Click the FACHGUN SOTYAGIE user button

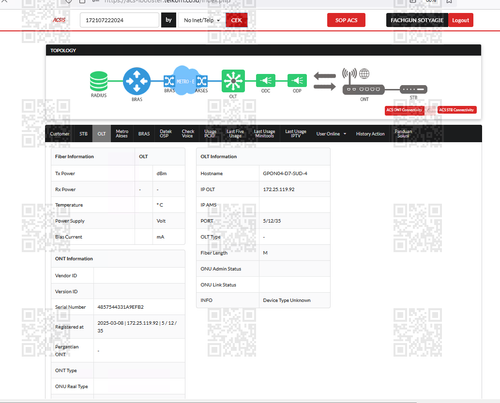pyautogui.click(x=417, y=20)
